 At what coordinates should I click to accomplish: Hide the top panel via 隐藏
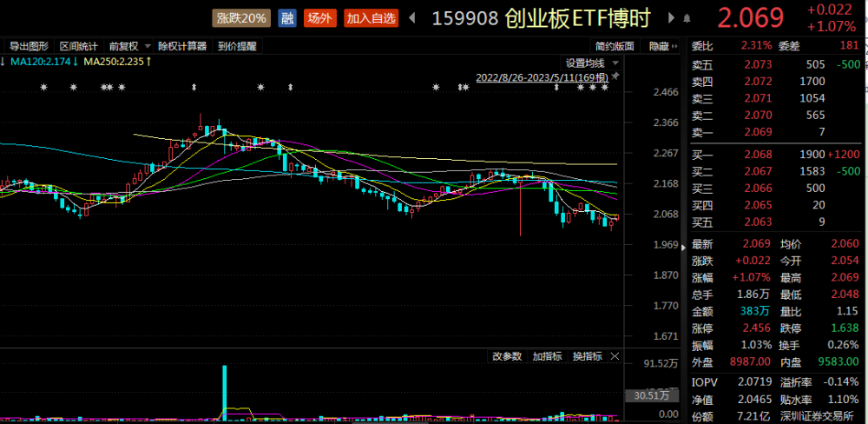click(662, 46)
